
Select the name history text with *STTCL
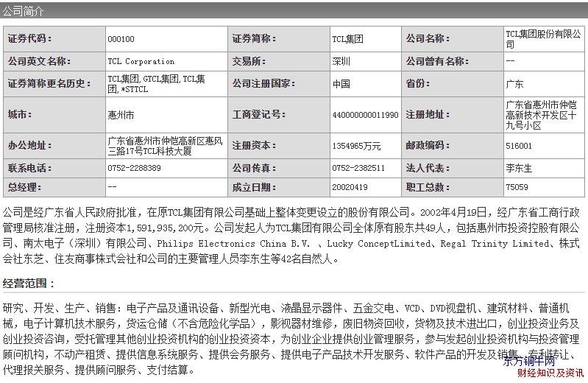(156, 84)
